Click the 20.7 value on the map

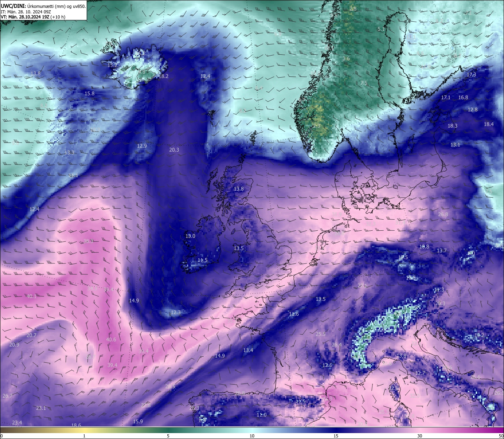pos(31,335)
